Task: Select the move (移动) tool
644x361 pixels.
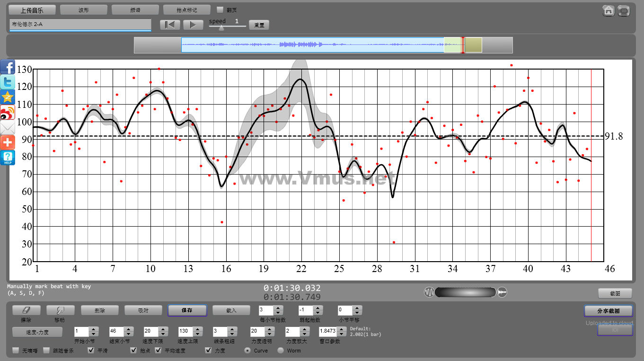Action: point(60,310)
